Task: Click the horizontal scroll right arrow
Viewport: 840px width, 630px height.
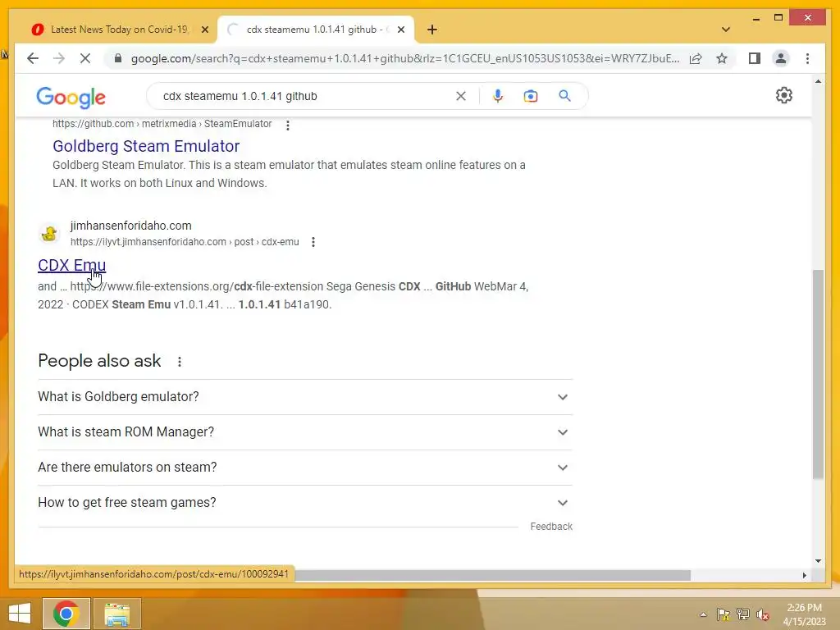Action: (x=804, y=575)
